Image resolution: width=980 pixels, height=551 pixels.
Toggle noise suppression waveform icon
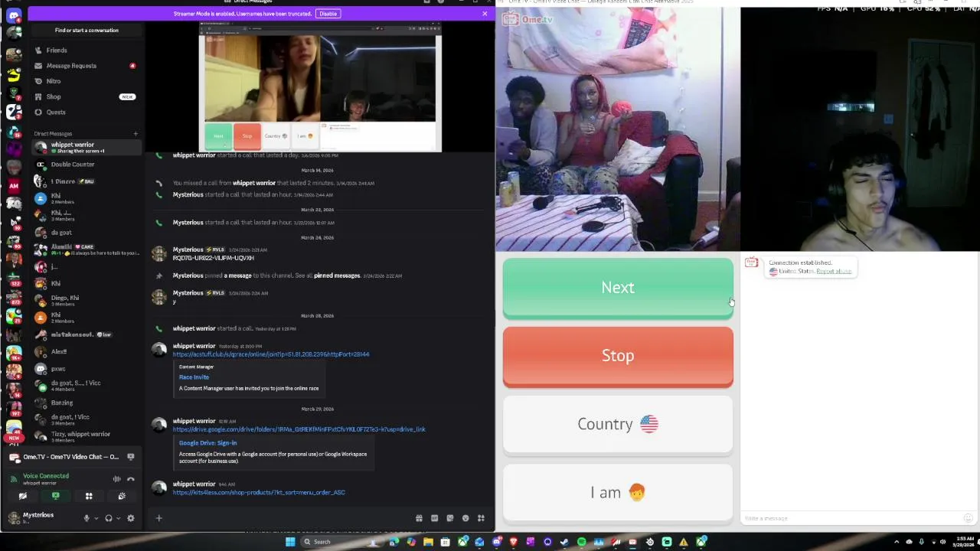click(x=117, y=479)
